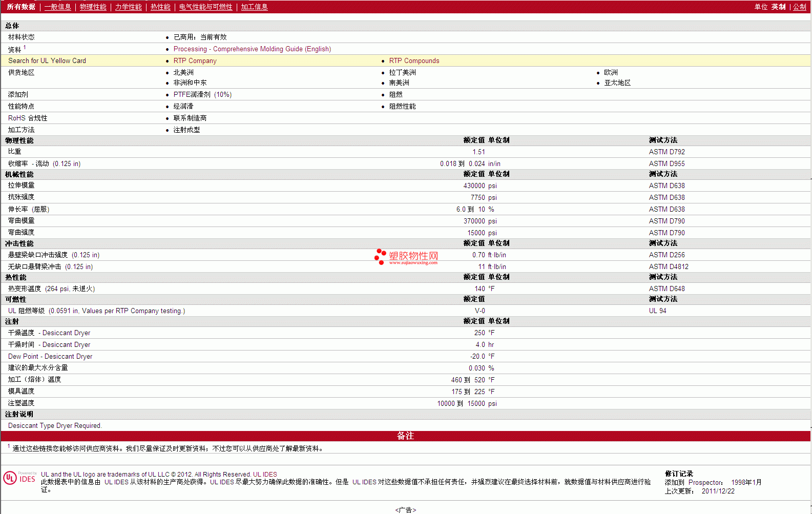Screen dimensions: 812x514
Task: Click flexural modulus value 370000
Action: 474,221
